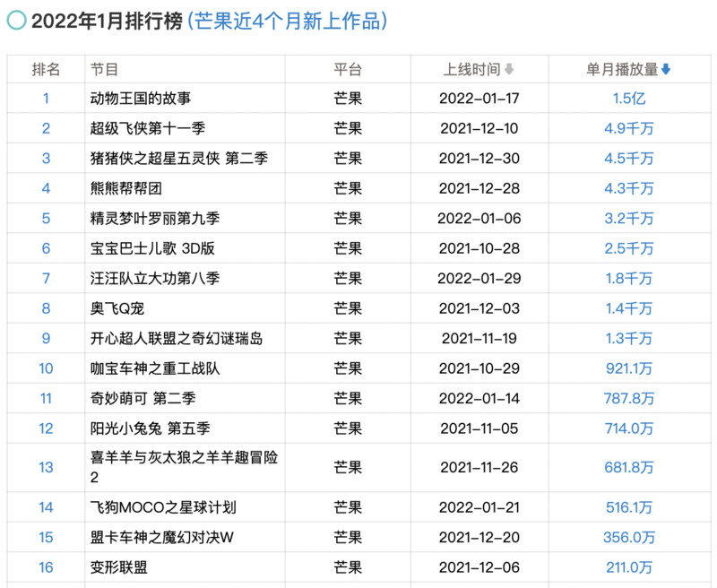The width and height of the screenshot is (717, 588).
Task: Open 猪猪侠之超星五灵侠 第二季
Action: 178,158
